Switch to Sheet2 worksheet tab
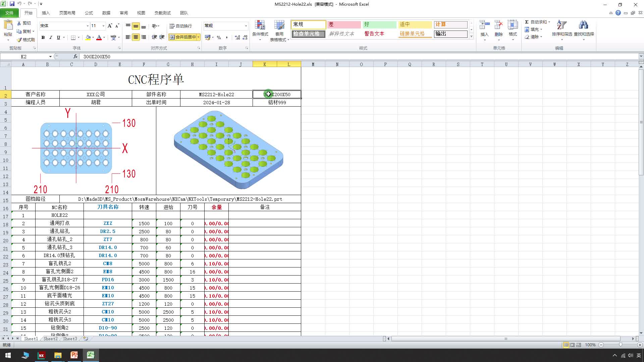The height and width of the screenshot is (362, 644). pos(50,339)
